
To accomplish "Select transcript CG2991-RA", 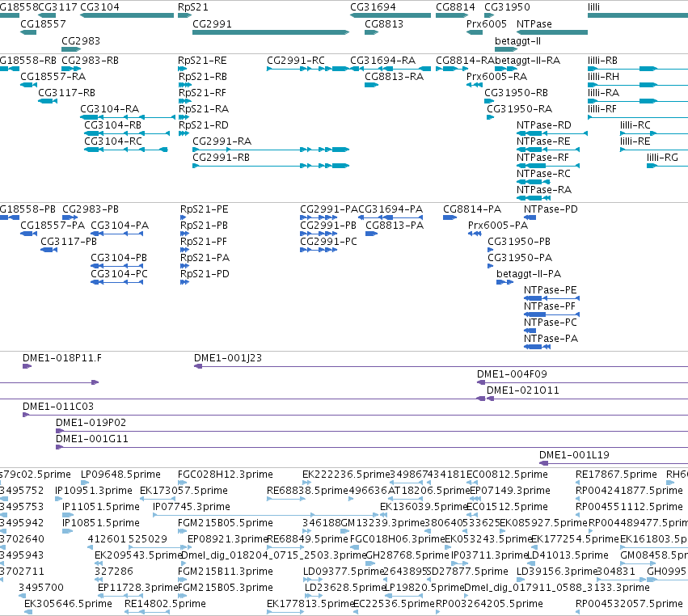I will point(222,141).
